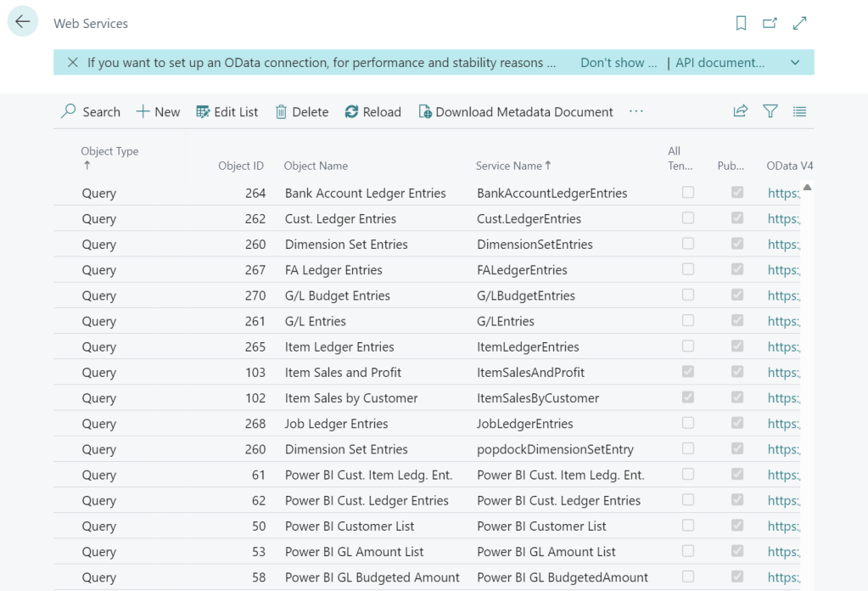
Task: Open the API documentation link
Action: click(x=720, y=63)
